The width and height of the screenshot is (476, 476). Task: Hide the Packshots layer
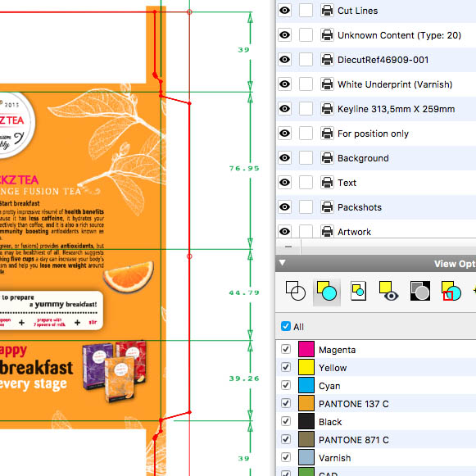click(284, 207)
